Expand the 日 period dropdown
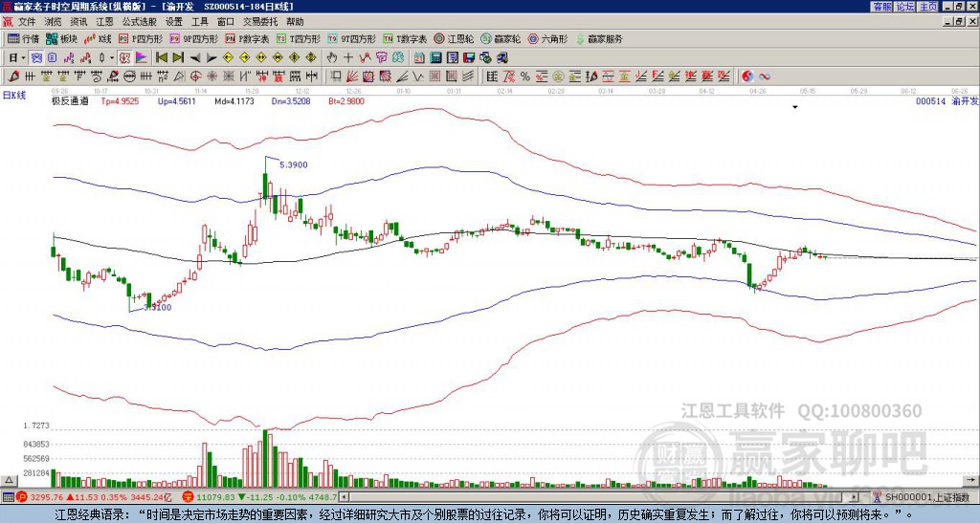Viewport: 980px width, 524px height. (x=23, y=58)
